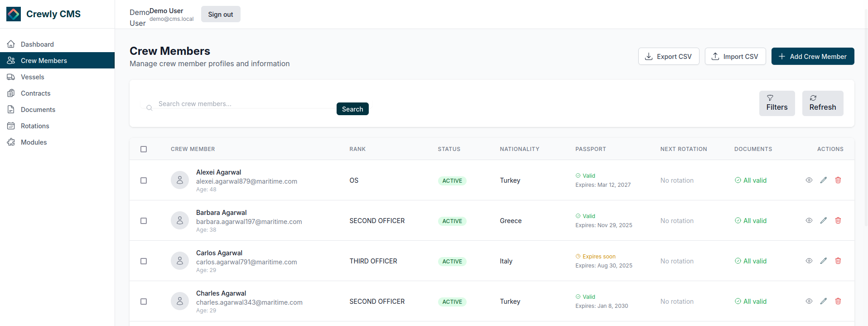Open the Contracts sidebar item

point(57,93)
